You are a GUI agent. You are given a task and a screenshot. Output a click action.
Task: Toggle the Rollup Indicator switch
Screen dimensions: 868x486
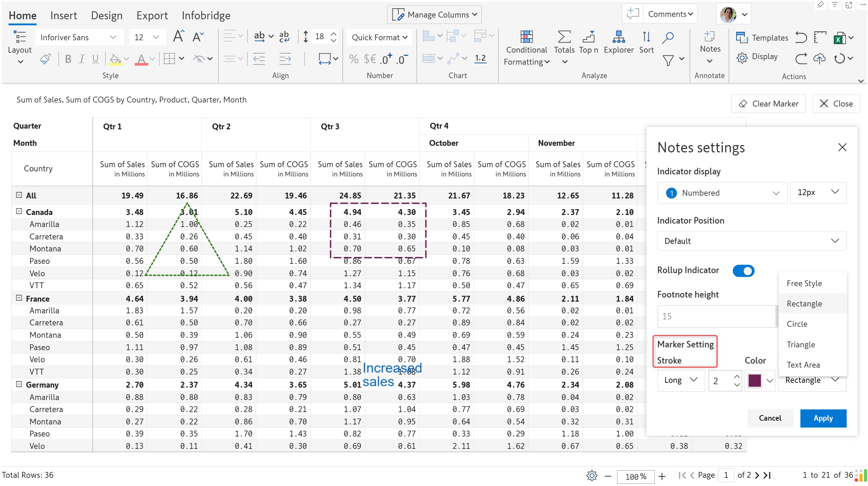pyautogui.click(x=743, y=271)
